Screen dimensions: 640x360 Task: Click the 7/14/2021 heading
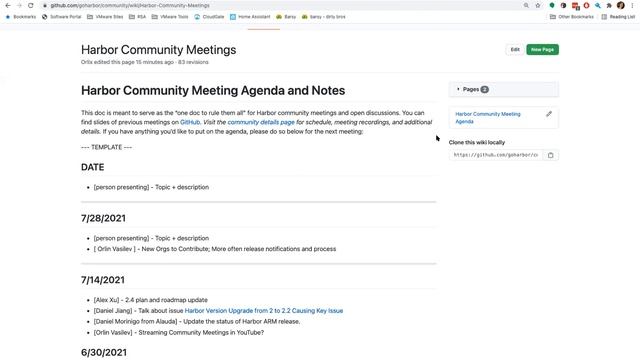coord(103,280)
